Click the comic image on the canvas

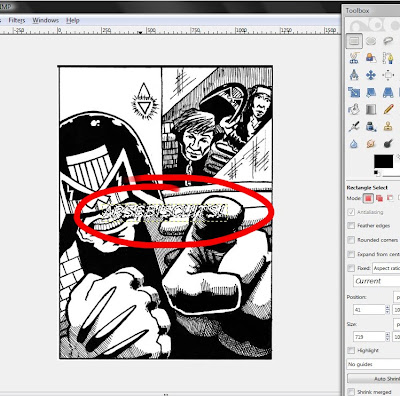tap(165, 213)
